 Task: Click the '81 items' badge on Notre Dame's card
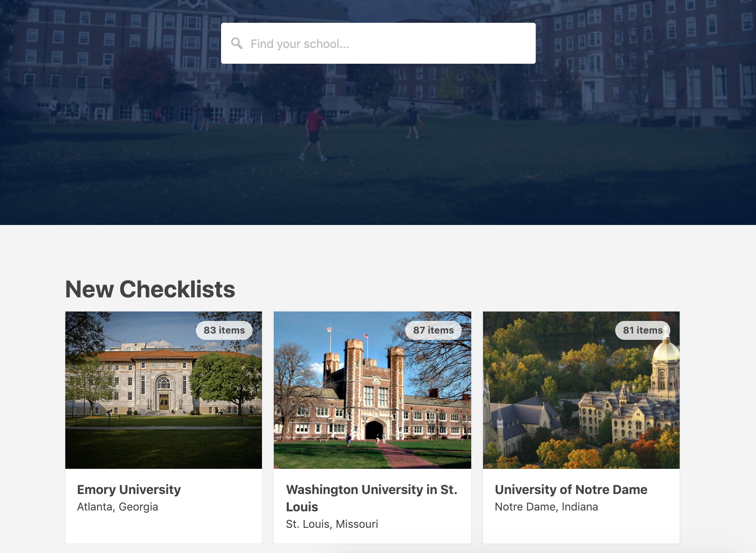point(642,330)
